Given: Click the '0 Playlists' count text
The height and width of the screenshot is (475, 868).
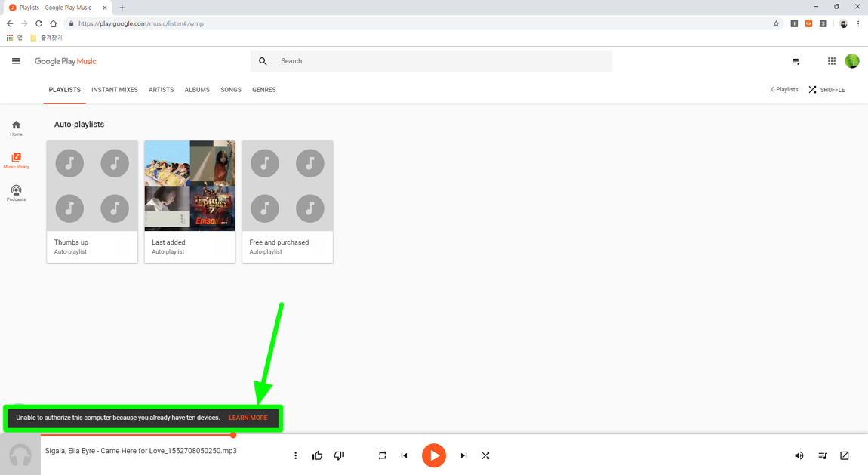Looking at the screenshot, I should coord(784,90).
